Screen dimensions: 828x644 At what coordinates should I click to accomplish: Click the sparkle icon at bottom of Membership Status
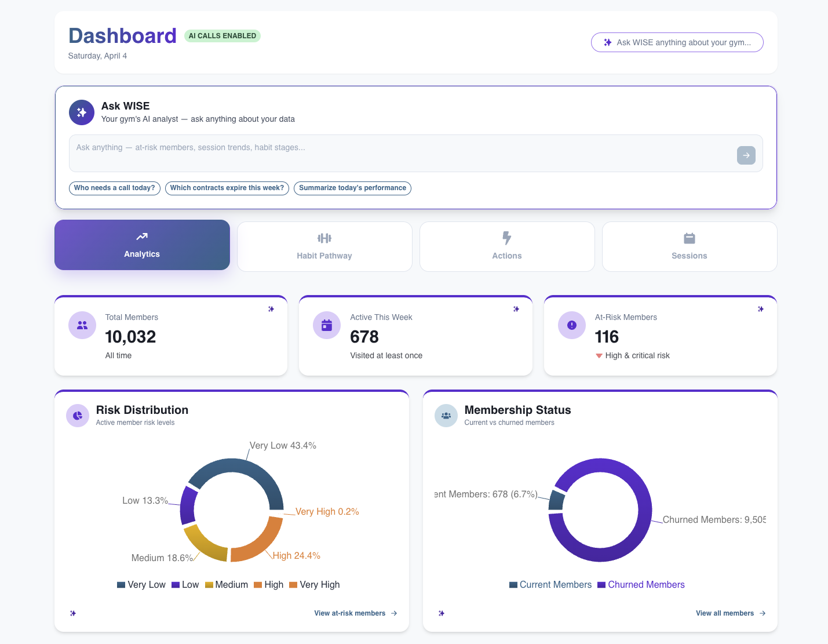[x=442, y=613]
